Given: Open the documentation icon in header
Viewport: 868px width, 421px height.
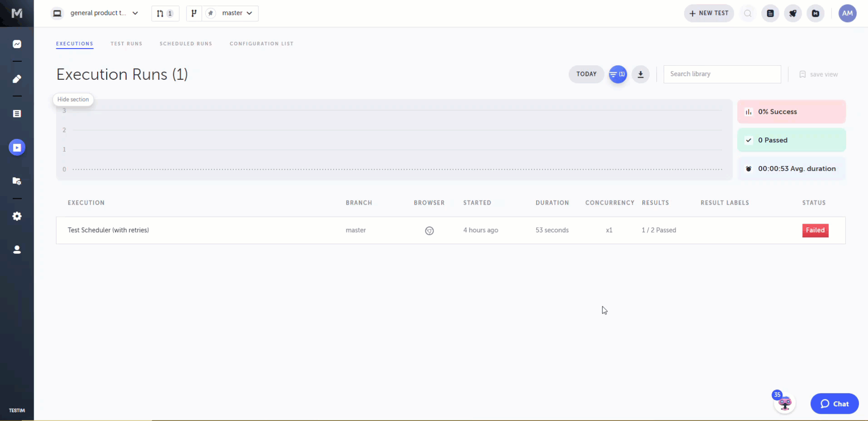Looking at the screenshot, I should [770, 14].
